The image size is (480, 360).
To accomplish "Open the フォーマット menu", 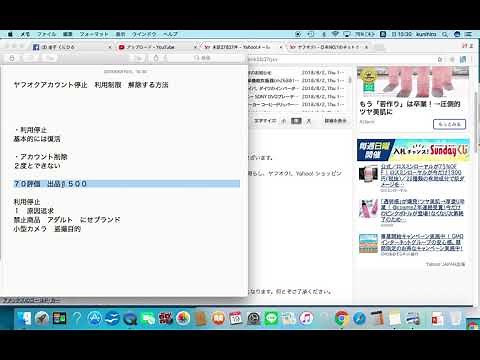I will pos(94,34).
